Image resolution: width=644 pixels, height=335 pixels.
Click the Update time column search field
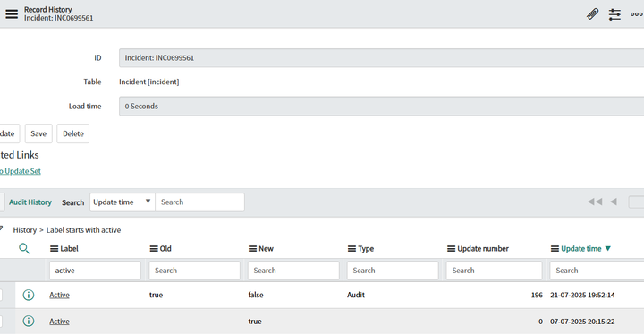pyautogui.click(x=597, y=271)
